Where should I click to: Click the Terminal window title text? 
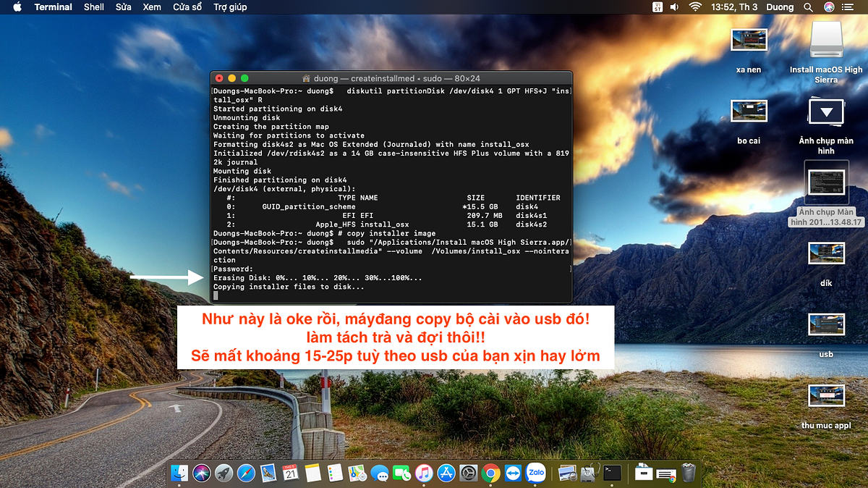coord(398,78)
